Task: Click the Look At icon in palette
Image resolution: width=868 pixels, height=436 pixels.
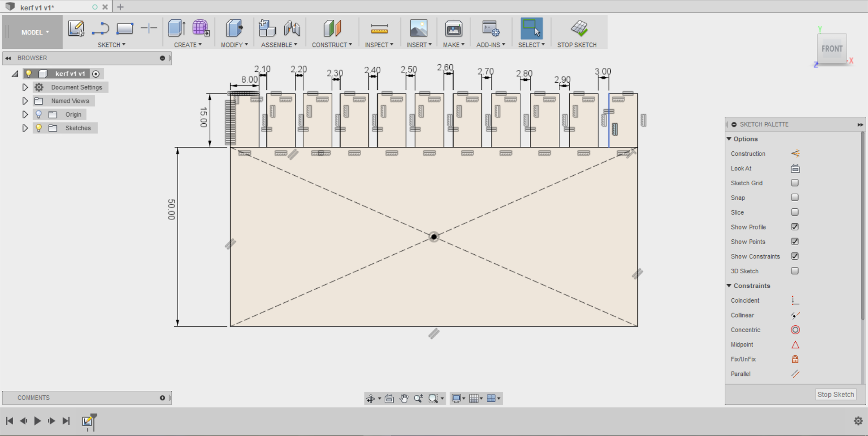Action: 795,169
